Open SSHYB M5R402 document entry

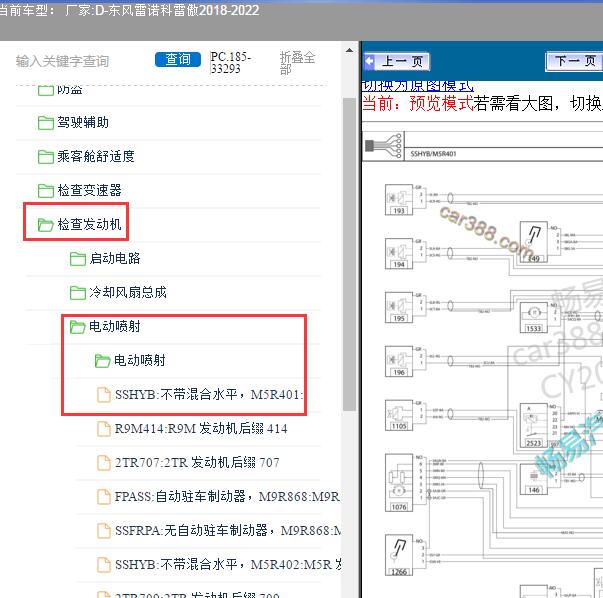(228, 565)
